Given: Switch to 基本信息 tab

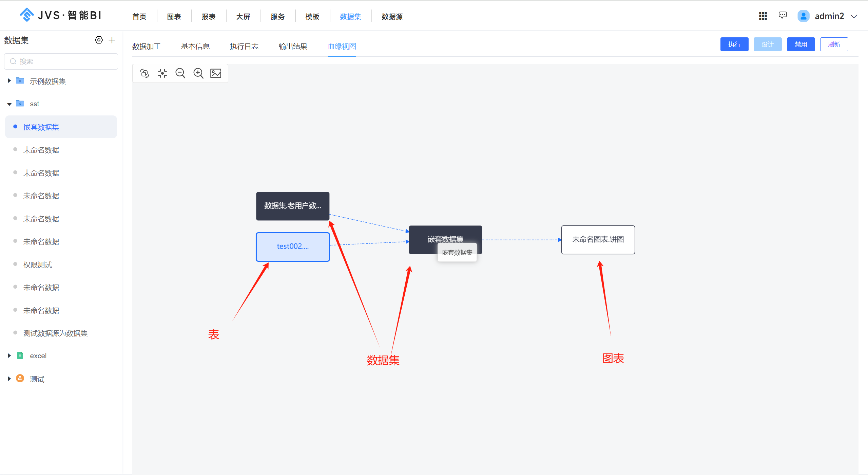Looking at the screenshot, I should click(x=195, y=46).
